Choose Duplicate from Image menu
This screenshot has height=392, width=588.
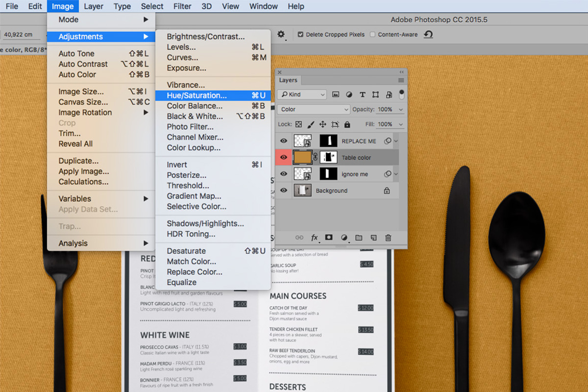pos(101,161)
